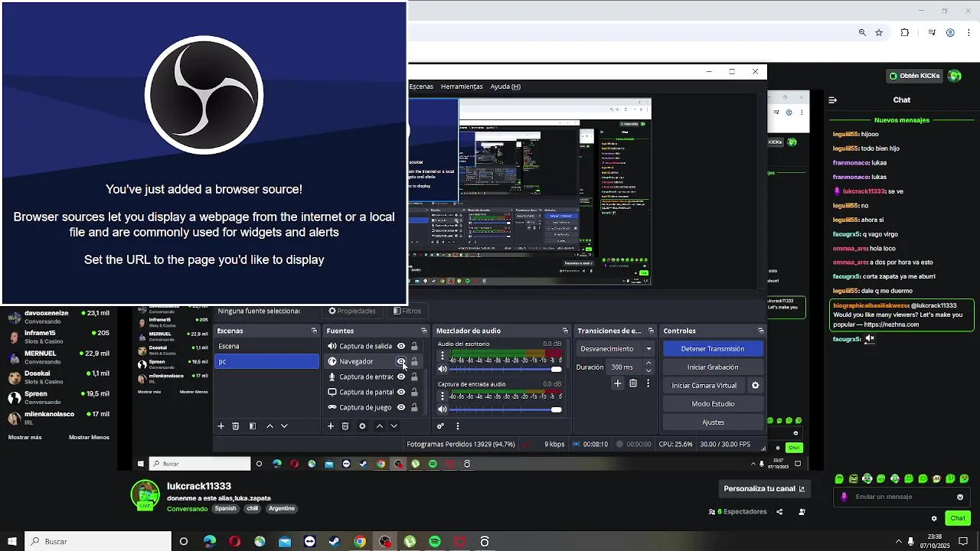Open the Filtros tab button above the docks

pyautogui.click(x=407, y=311)
